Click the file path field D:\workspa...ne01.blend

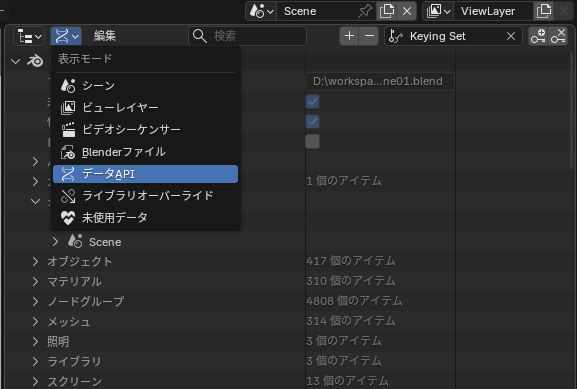(380, 81)
